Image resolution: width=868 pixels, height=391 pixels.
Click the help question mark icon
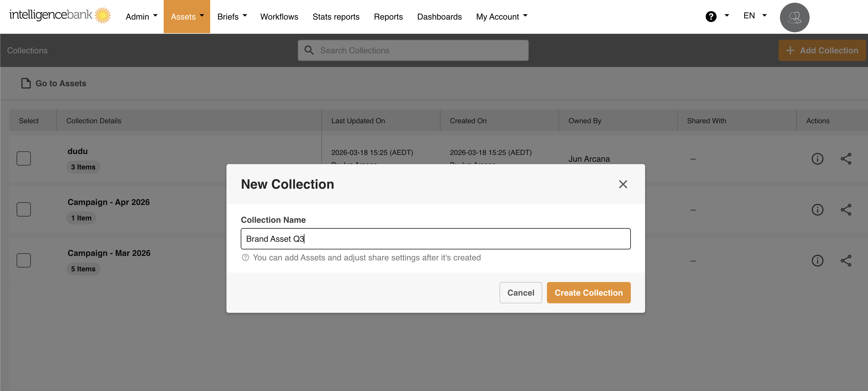click(711, 16)
